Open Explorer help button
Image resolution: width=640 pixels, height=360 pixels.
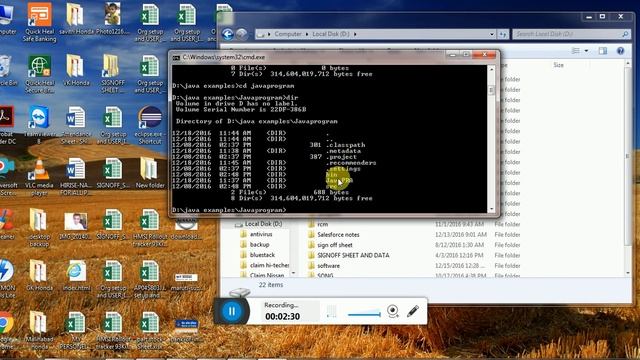pos(620,51)
